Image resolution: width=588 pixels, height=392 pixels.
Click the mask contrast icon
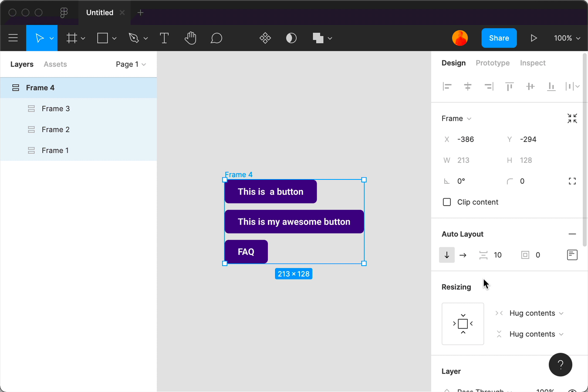[x=291, y=38]
